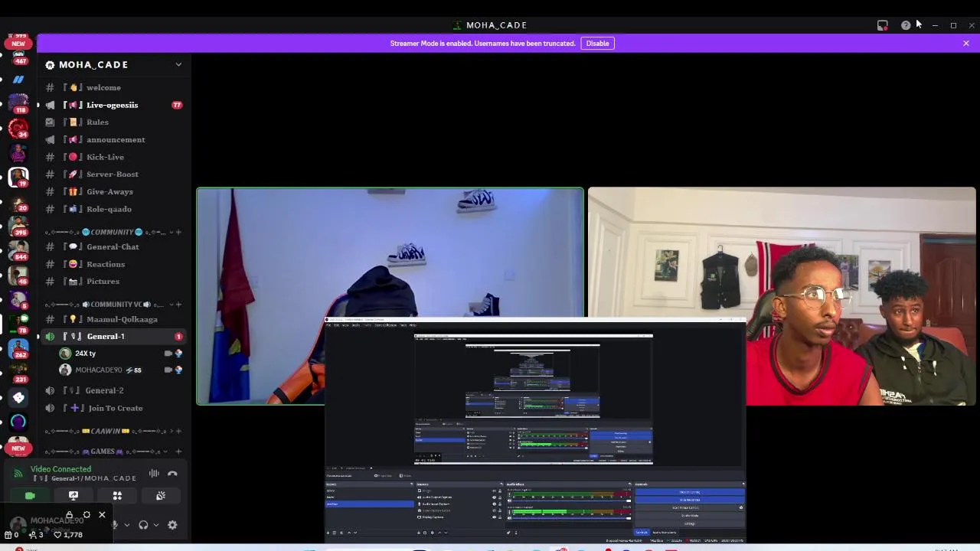Open the Kick-Live channel

coord(115,157)
